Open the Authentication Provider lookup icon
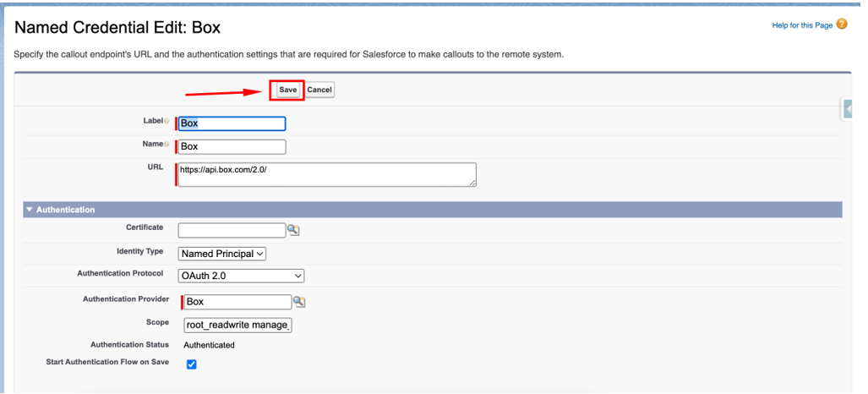This screenshot has height=394, width=868. [x=299, y=302]
